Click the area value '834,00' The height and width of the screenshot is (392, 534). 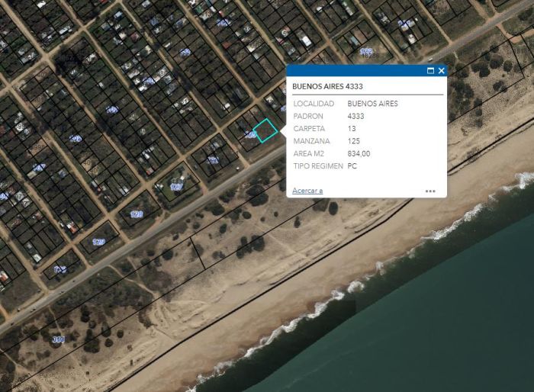pos(359,153)
